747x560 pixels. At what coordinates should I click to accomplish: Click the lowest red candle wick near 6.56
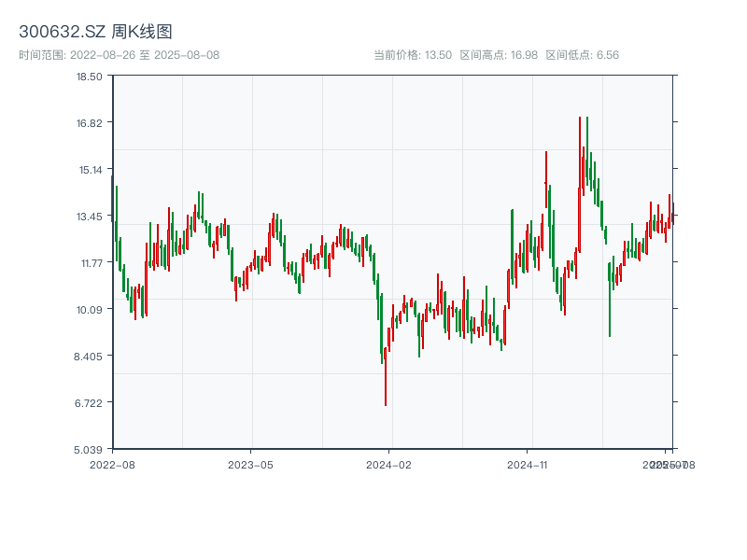385,392
